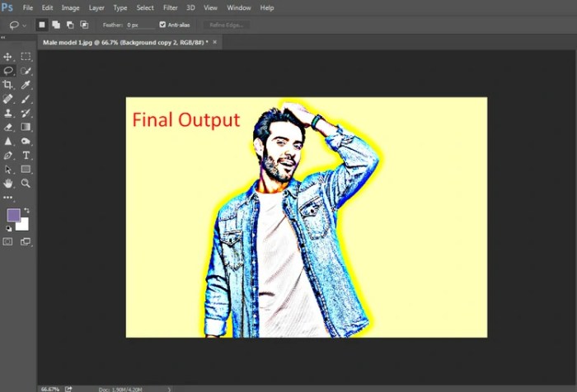577x392 pixels.
Task: Select the Brush tool
Action: tap(26, 99)
